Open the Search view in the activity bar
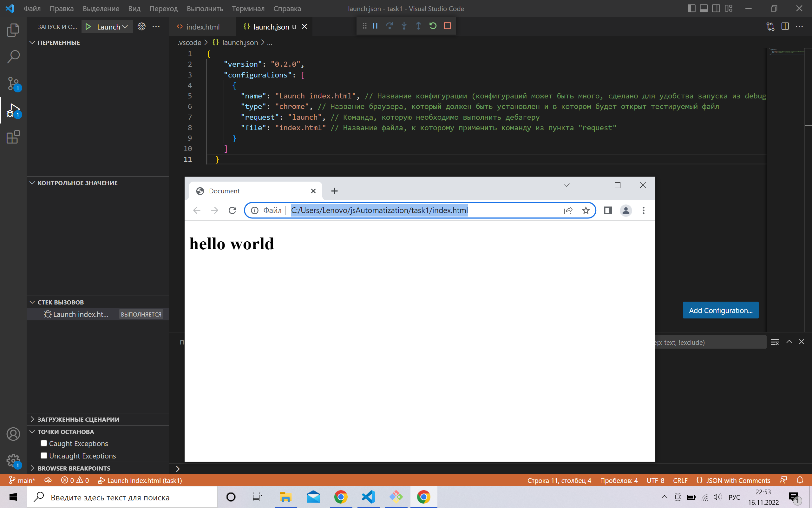This screenshot has width=812, height=508. pyautogui.click(x=13, y=57)
